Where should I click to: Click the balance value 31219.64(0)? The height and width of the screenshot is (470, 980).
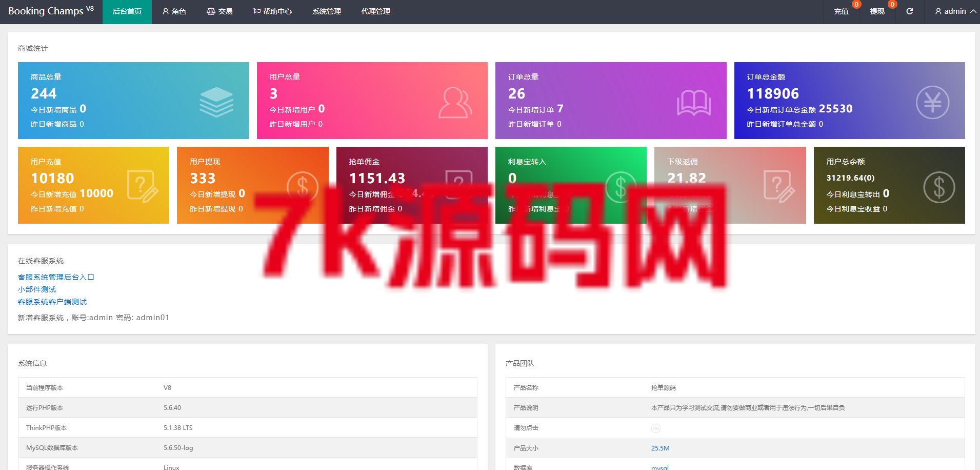(x=850, y=178)
